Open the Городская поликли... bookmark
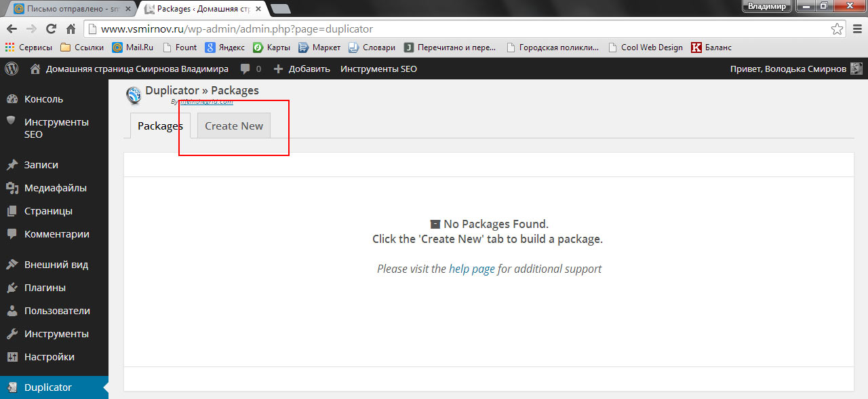The image size is (868, 399). click(553, 47)
